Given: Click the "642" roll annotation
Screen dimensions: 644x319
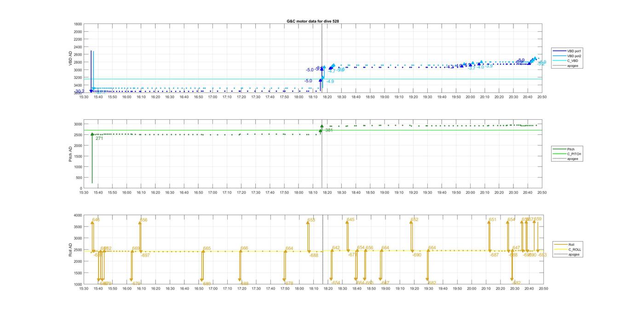Looking at the screenshot, I should [x=336, y=248].
